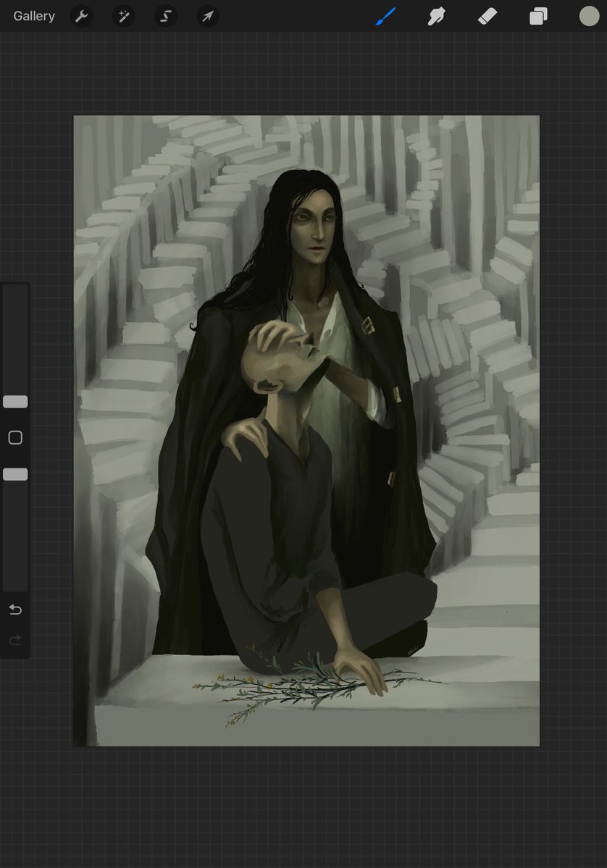Viewport: 607px width, 868px height.
Task: Tap the square modify button in sidebar
Action: pyautogui.click(x=15, y=438)
